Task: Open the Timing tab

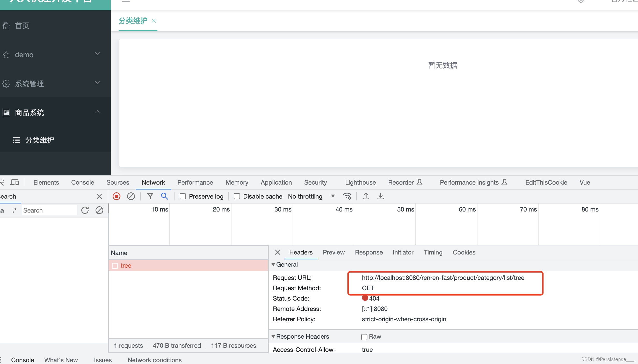Action: point(433,252)
